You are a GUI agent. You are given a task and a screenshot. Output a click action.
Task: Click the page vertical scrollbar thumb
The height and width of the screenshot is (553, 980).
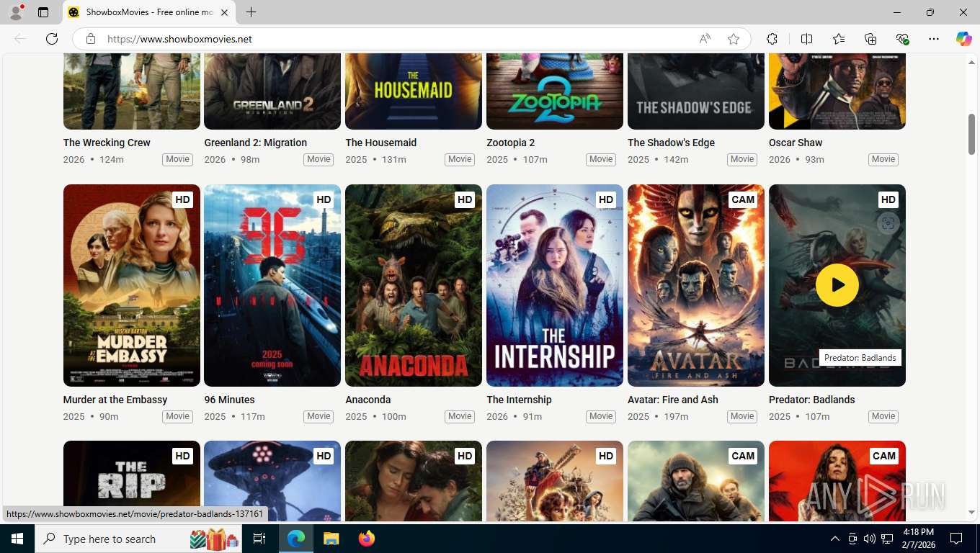click(971, 134)
